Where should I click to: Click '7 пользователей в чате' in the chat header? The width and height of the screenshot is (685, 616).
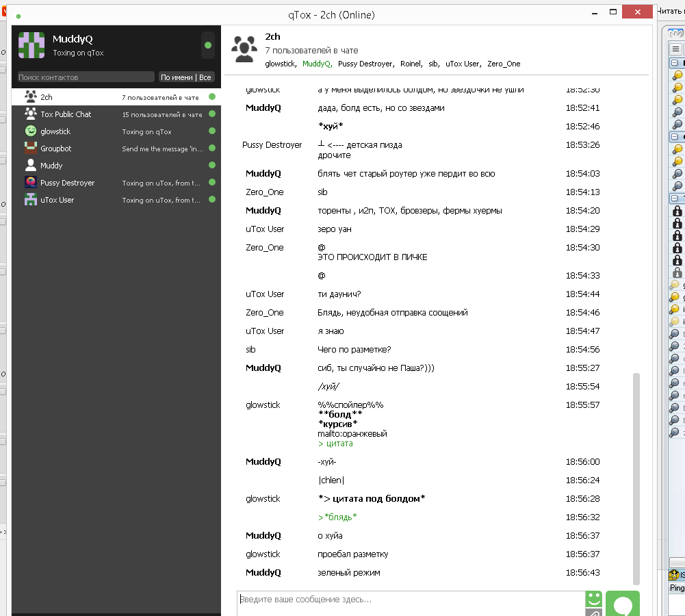pyautogui.click(x=311, y=51)
